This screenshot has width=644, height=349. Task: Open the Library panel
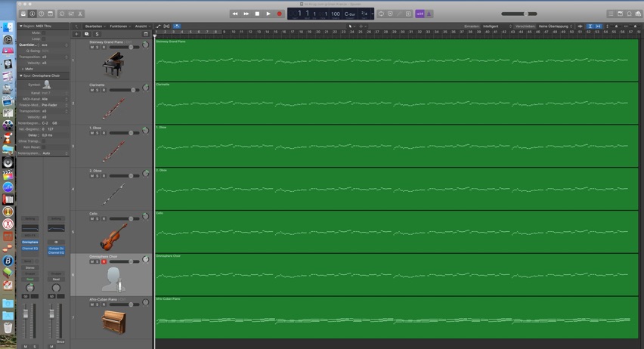pos(23,14)
